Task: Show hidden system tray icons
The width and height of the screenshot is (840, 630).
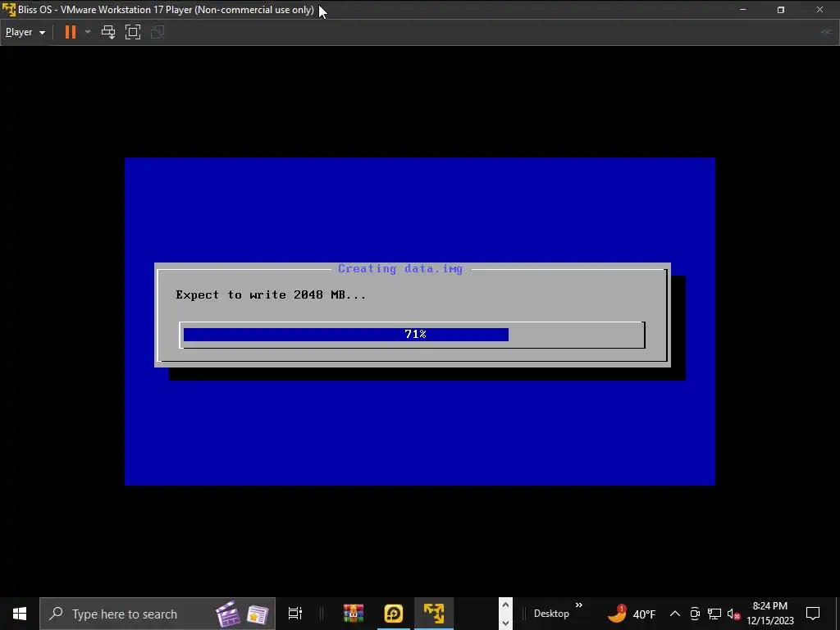Action: tap(675, 614)
